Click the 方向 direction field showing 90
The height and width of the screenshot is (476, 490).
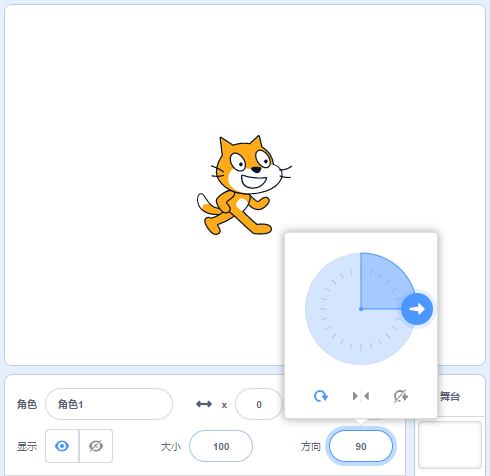[x=361, y=446]
